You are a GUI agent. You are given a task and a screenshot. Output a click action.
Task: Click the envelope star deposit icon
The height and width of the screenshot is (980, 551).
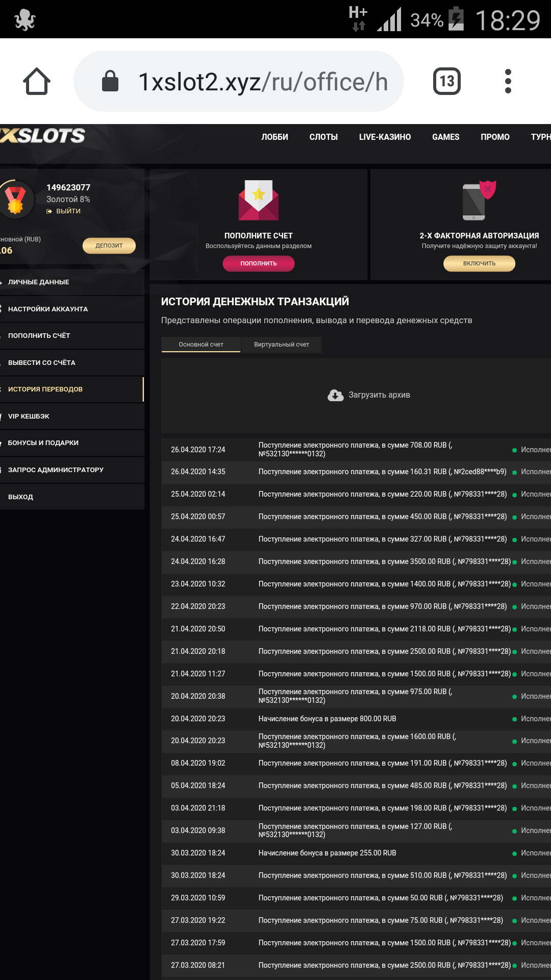pos(259,200)
